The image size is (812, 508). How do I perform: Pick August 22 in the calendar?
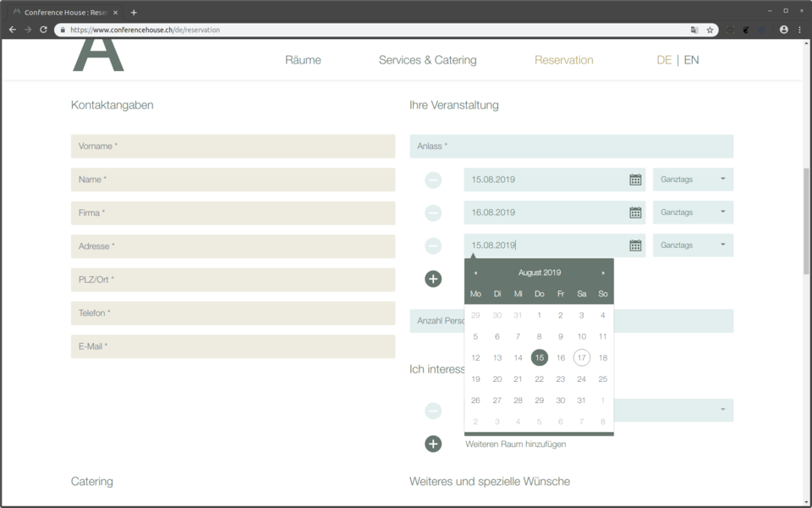[x=539, y=379]
